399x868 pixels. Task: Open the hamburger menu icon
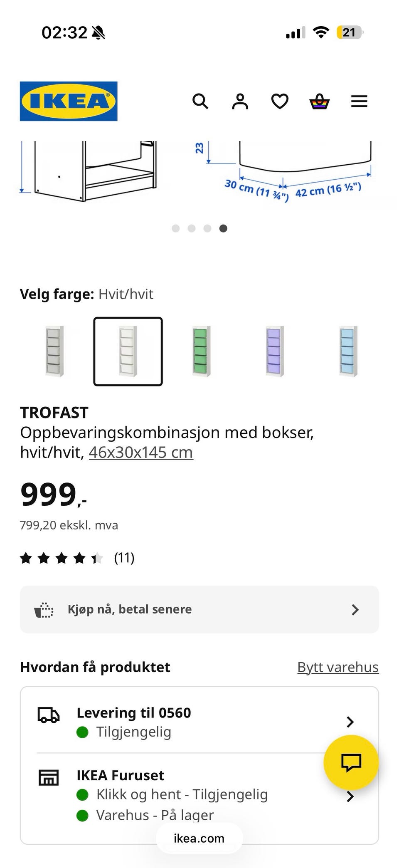point(359,101)
